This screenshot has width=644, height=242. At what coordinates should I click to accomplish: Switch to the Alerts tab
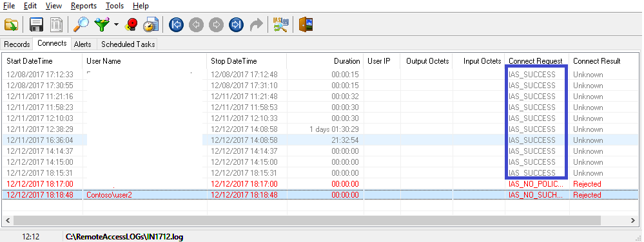click(x=83, y=44)
